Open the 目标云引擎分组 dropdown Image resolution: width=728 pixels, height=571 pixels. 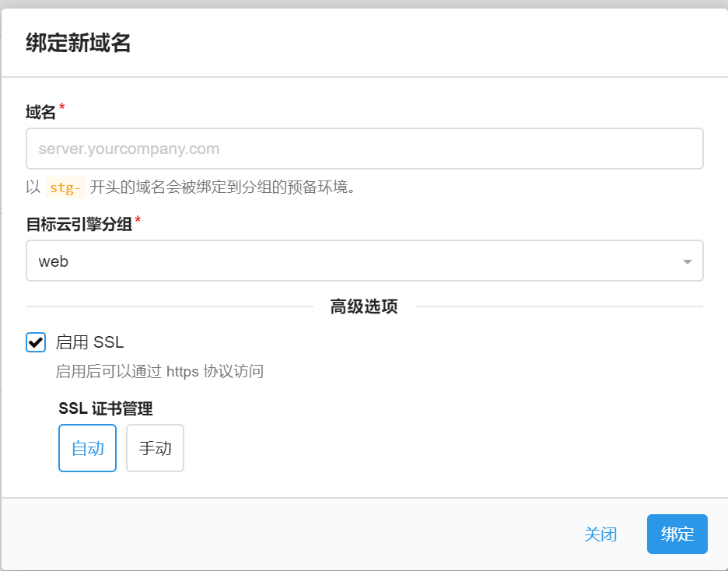tap(364, 261)
